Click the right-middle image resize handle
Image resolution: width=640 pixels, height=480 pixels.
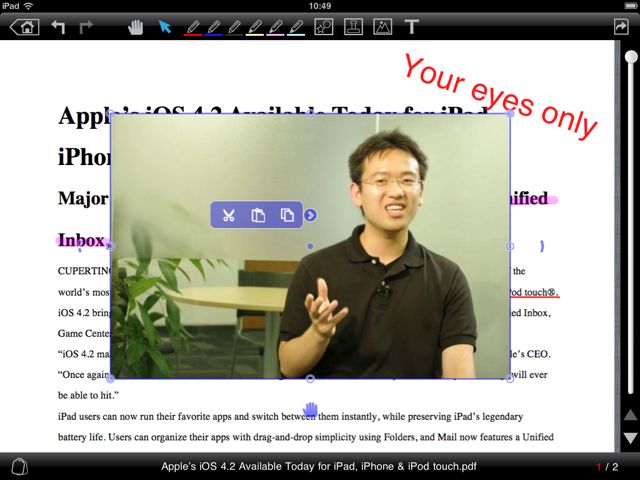tap(510, 246)
